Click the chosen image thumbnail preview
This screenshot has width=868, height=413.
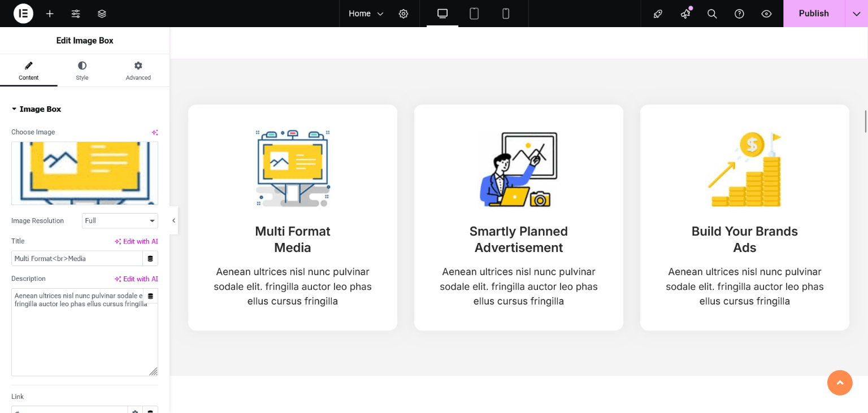(x=85, y=173)
